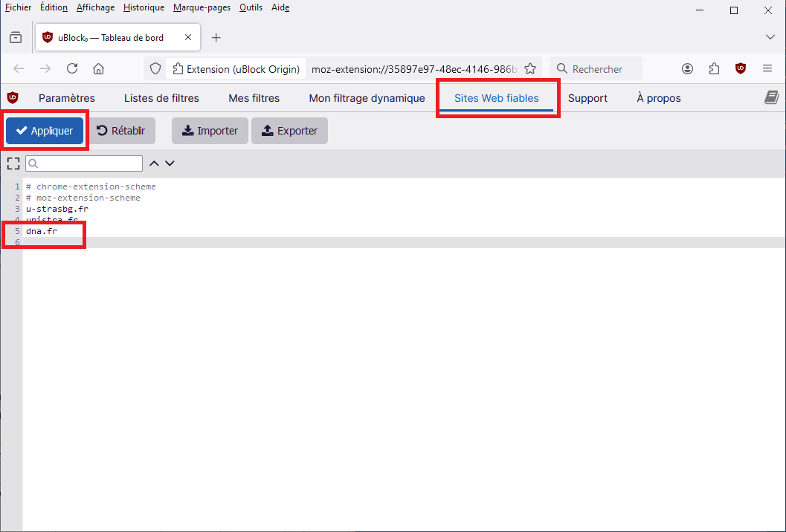This screenshot has width=786, height=532.
Task: Open a new tab with plus button
Action: (216, 37)
